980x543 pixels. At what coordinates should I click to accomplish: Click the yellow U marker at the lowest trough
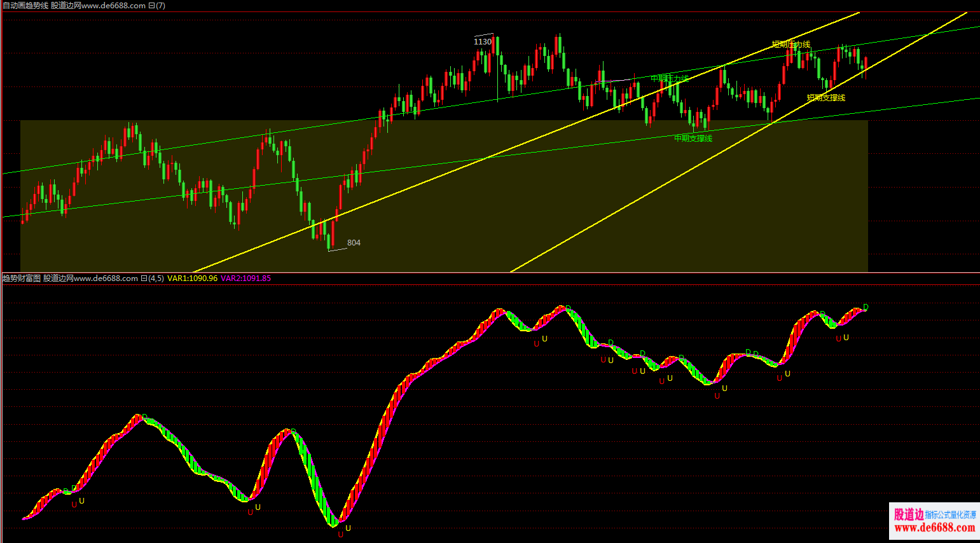click(x=348, y=528)
